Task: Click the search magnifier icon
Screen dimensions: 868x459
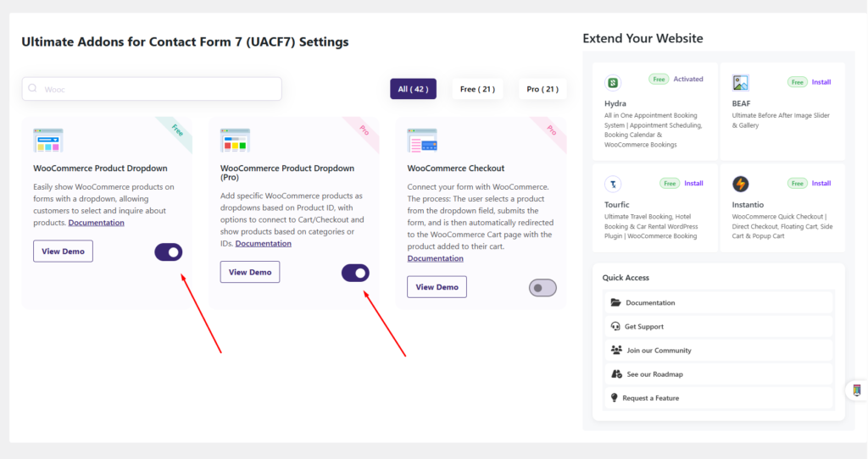Action: coord(33,88)
